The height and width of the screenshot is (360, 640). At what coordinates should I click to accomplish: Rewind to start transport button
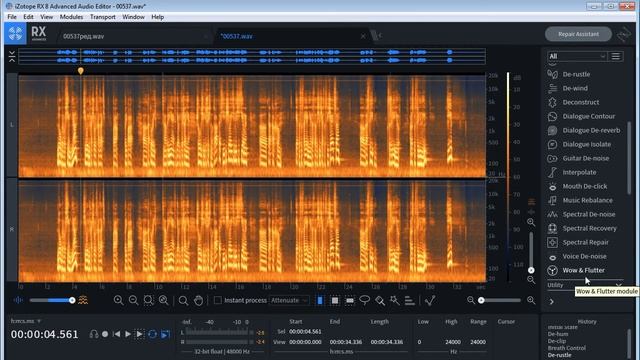(116, 334)
